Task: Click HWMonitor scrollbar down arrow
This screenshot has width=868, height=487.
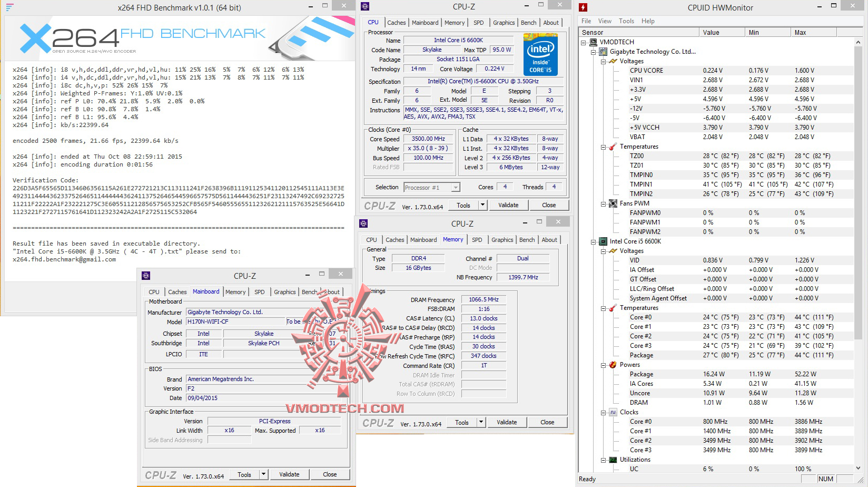Action: (x=859, y=467)
